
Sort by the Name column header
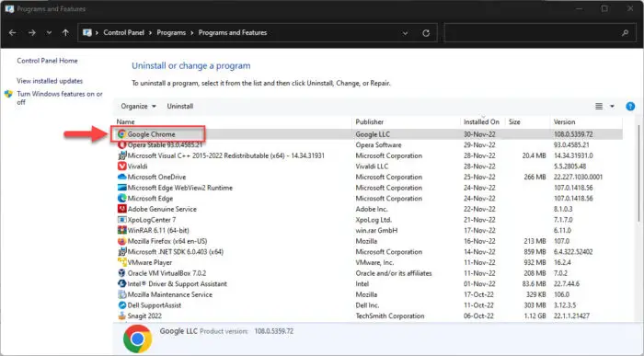click(x=126, y=122)
